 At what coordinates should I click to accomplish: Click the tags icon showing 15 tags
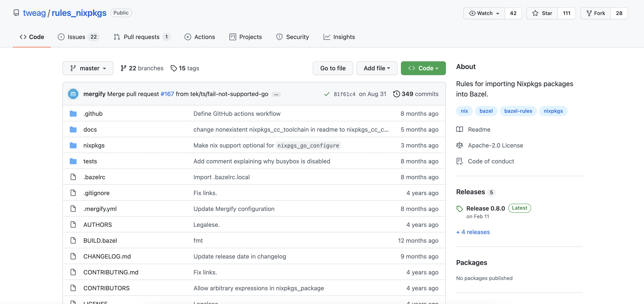[174, 68]
